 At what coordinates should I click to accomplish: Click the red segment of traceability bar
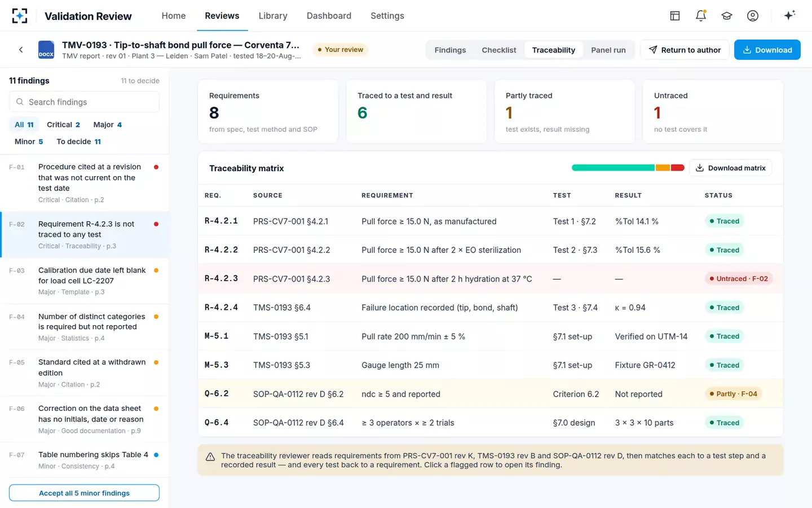pos(678,168)
